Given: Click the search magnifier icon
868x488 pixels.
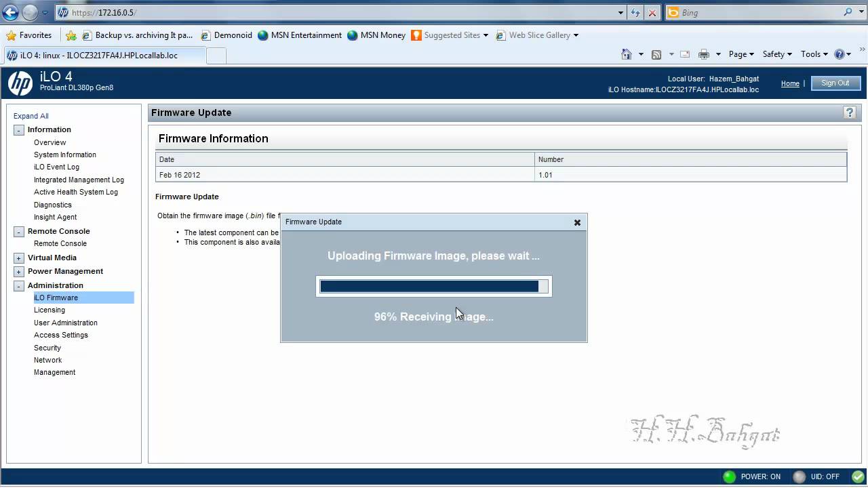Looking at the screenshot, I should [x=848, y=12].
